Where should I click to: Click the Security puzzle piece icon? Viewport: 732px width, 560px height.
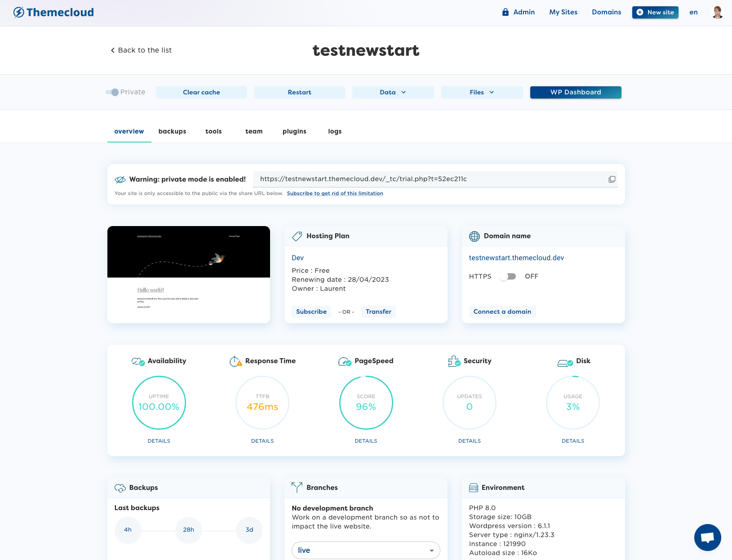tap(454, 361)
